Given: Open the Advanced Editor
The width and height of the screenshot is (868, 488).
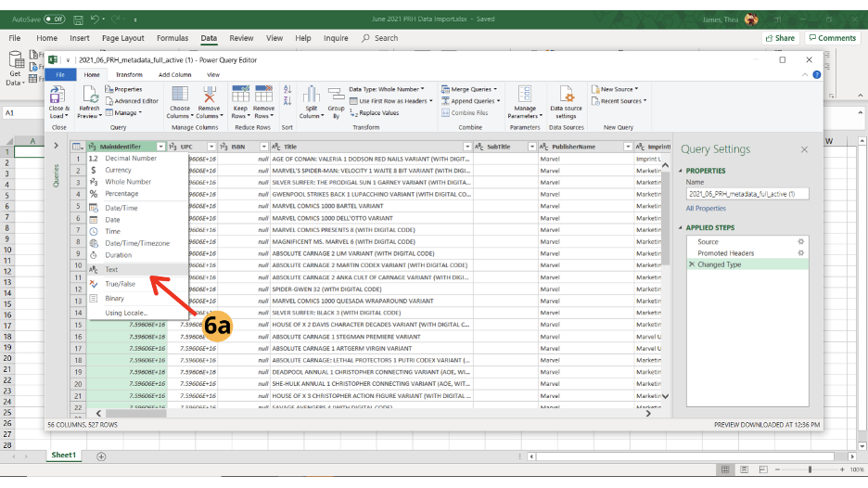Looking at the screenshot, I should coord(132,101).
